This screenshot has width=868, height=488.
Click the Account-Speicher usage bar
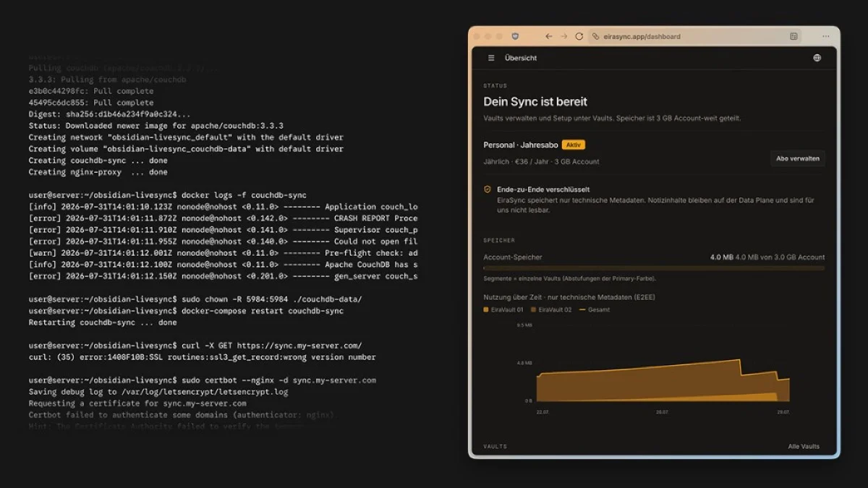click(654, 268)
